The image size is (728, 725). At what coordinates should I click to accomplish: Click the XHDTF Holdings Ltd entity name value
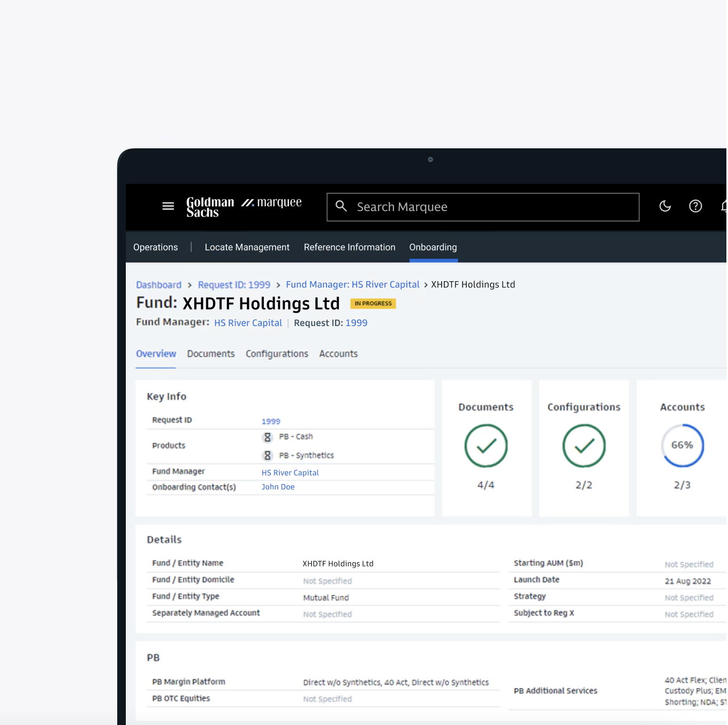click(338, 564)
